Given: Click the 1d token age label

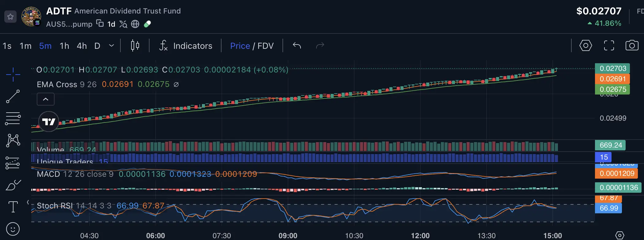Looking at the screenshot, I should 111,24.
